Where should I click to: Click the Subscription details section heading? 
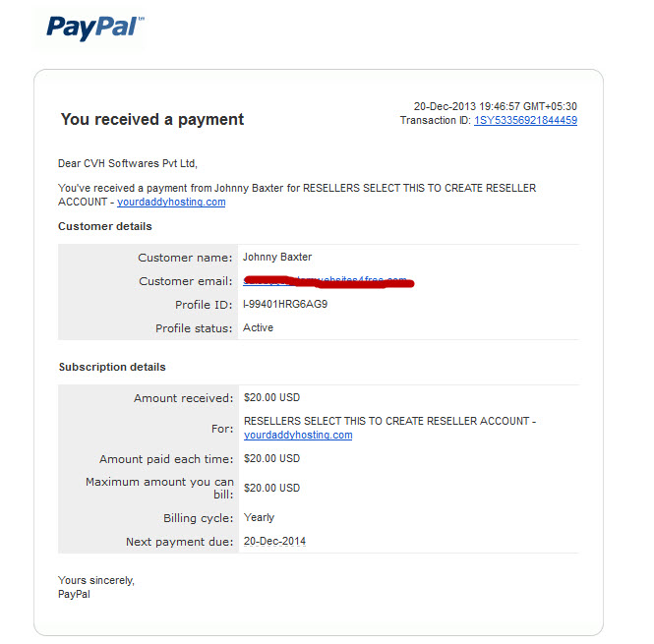click(112, 367)
